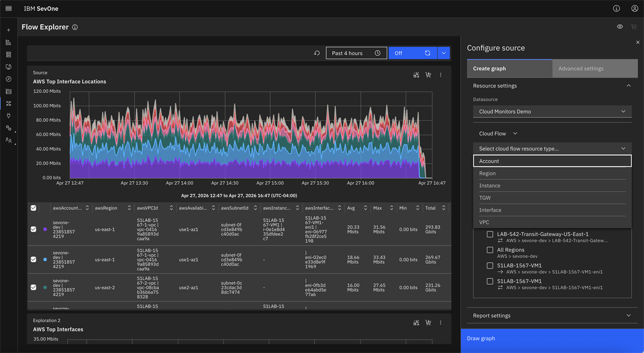The width and height of the screenshot is (644, 353).
Task: Click the teal series color dot
Action: (45, 287)
